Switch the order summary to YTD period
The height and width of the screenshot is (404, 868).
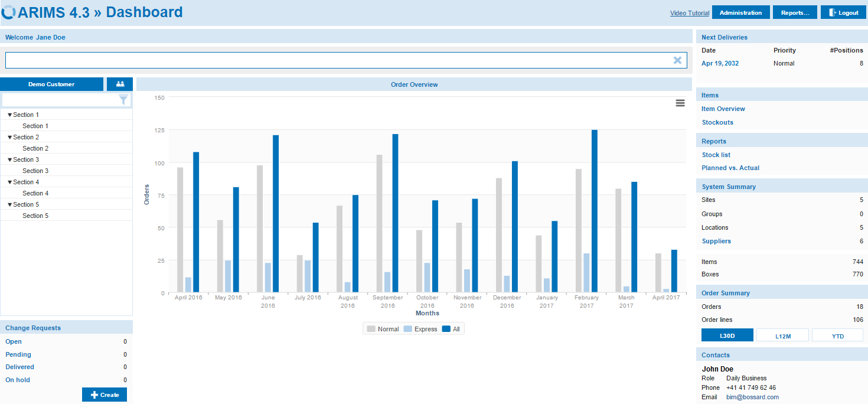[x=837, y=335]
